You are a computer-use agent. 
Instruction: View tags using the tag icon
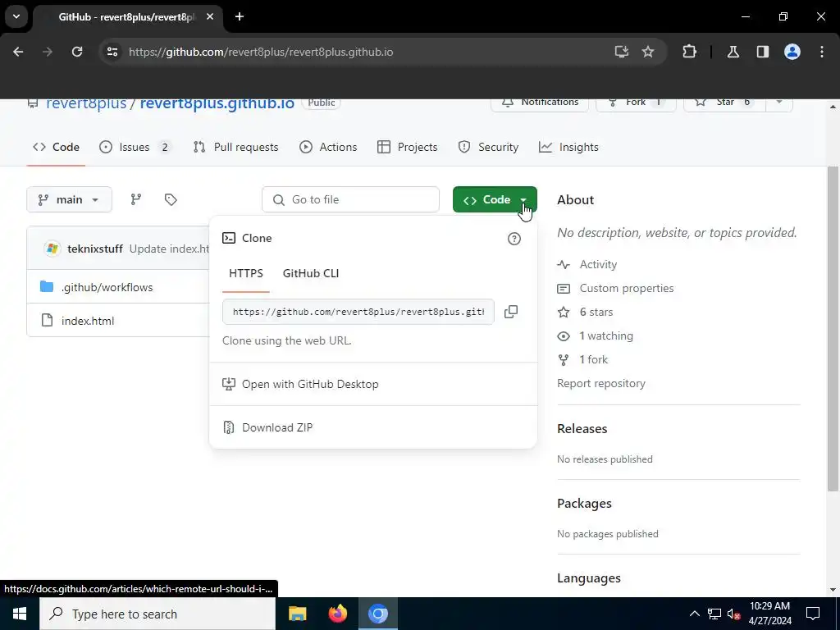(x=171, y=199)
